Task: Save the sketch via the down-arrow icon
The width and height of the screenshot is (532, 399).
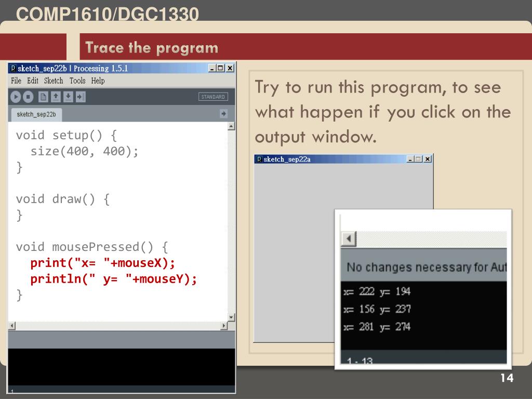Action: [68, 97]
